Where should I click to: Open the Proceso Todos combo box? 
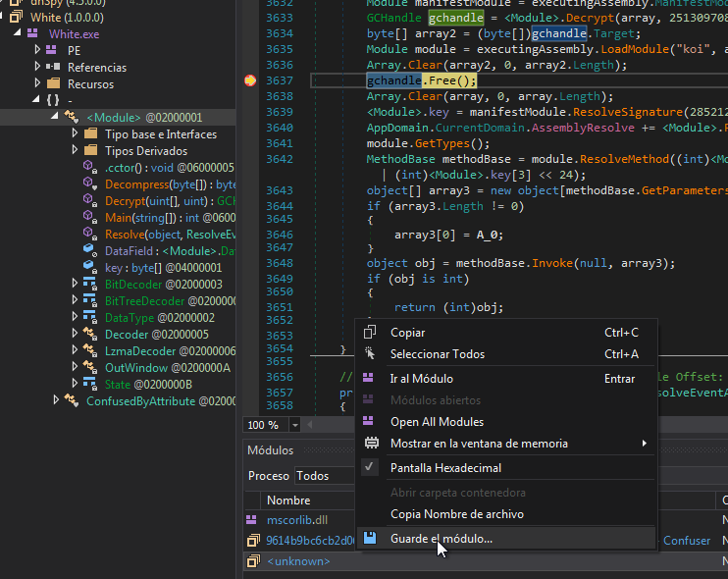click(324, 476)
